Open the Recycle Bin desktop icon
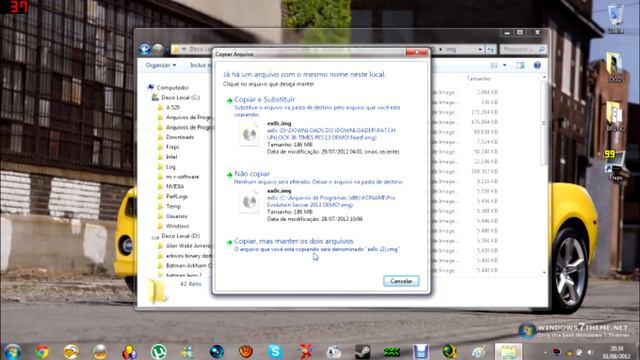The height and width of the screenshot is (360, 640). click(616, 18)
